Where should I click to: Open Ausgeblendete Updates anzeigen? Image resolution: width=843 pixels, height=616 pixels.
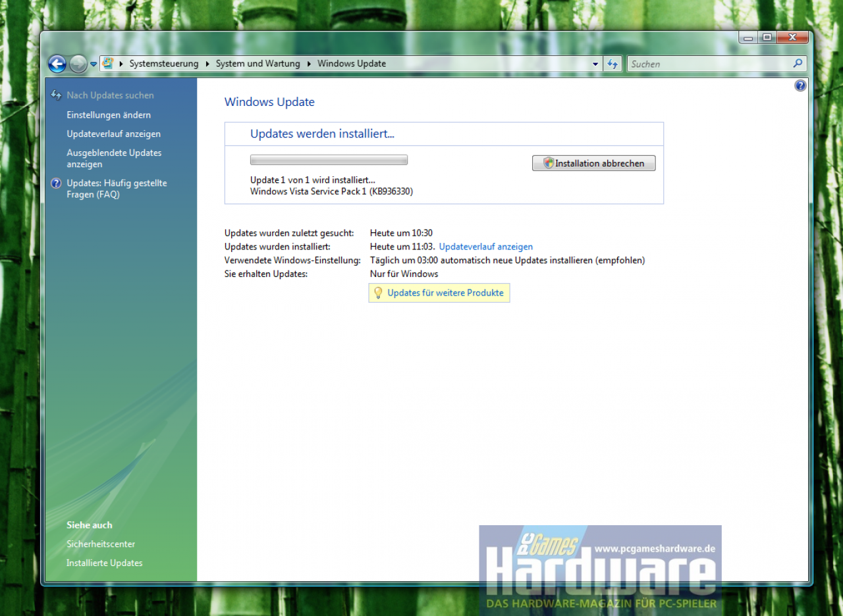coord(114,159)
